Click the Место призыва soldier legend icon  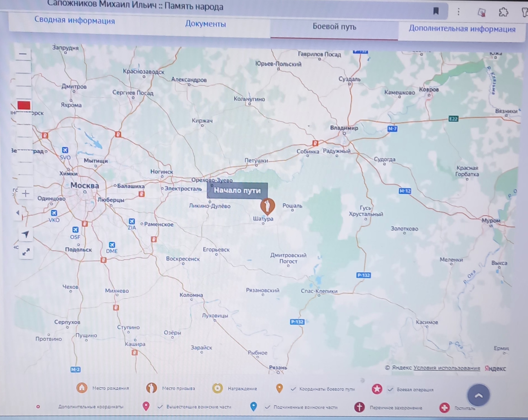coord(151,388)
